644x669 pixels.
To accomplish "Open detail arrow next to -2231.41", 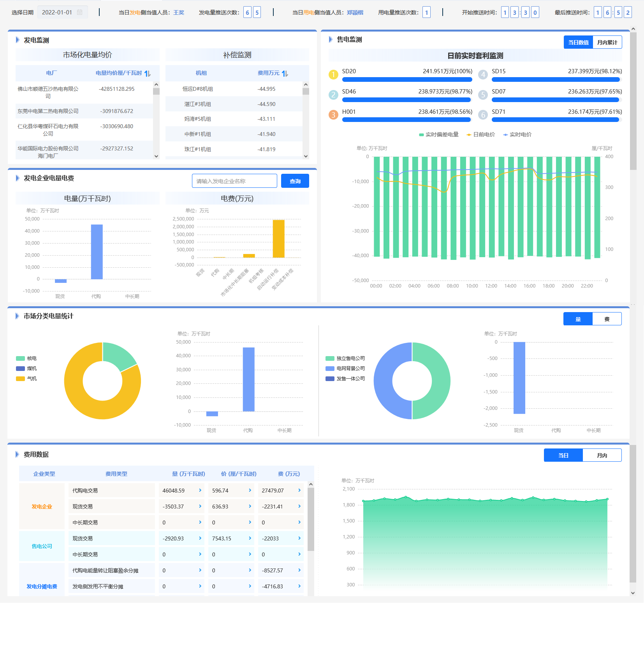I will [x=299, y=506].
